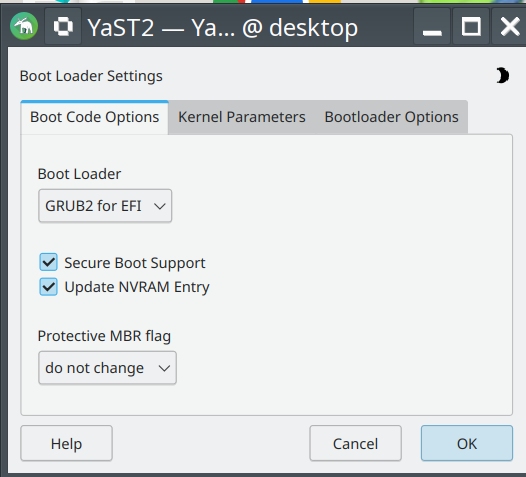Cancel the boot loader changes

coord(355,443)
